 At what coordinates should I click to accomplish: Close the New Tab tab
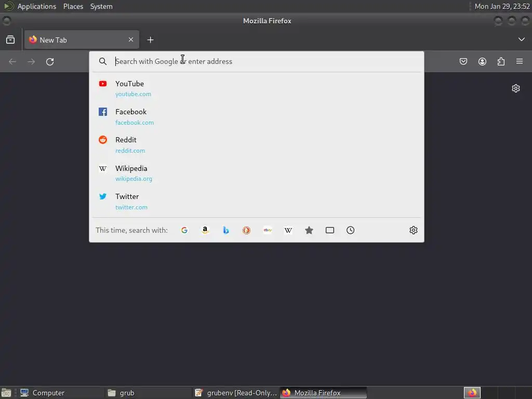coord(131,39)
